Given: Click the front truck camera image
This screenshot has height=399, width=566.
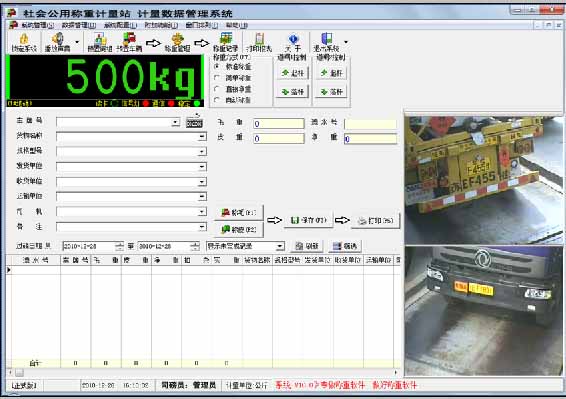Looking at the screenshot, I should click(483, 311).
